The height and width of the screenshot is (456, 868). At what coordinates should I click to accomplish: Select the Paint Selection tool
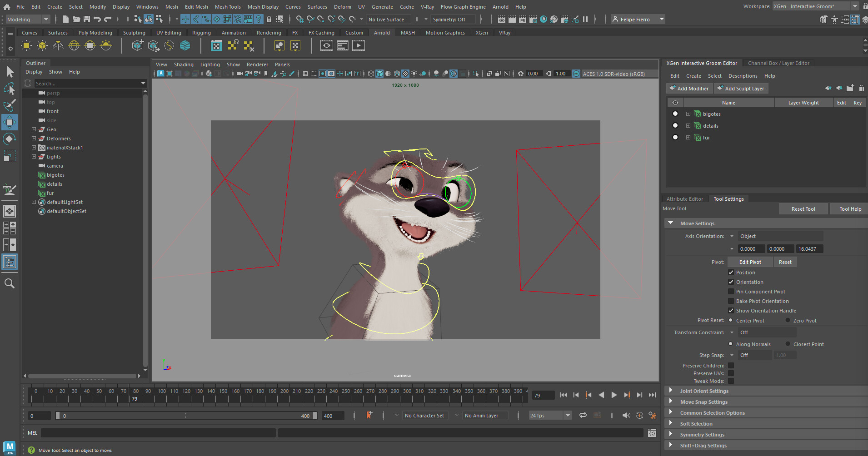point(10,105)
